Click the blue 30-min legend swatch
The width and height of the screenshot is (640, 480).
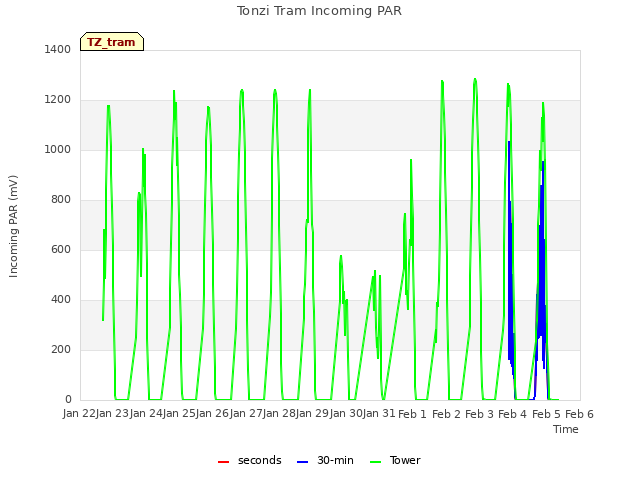pyautogui.click(x=302, y=462)
